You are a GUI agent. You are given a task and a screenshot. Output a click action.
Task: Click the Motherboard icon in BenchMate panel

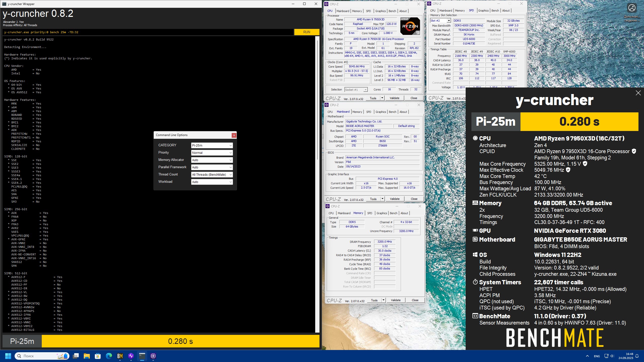coord(475,239)
